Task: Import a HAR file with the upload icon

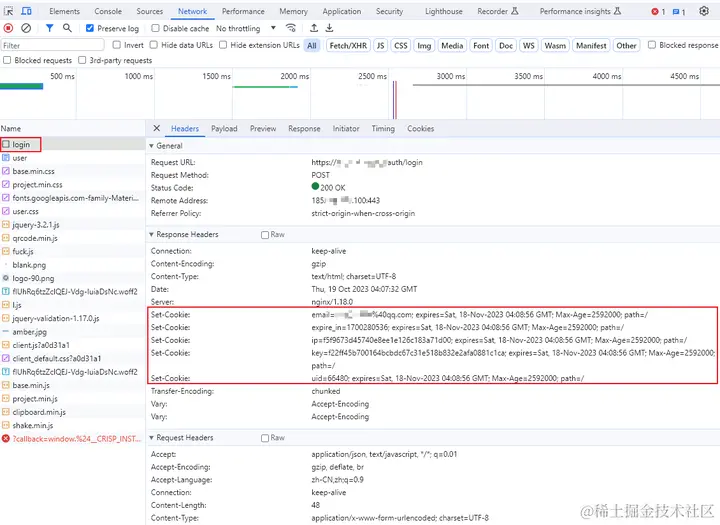Action: pyautogui.click(x=314, y=28)
